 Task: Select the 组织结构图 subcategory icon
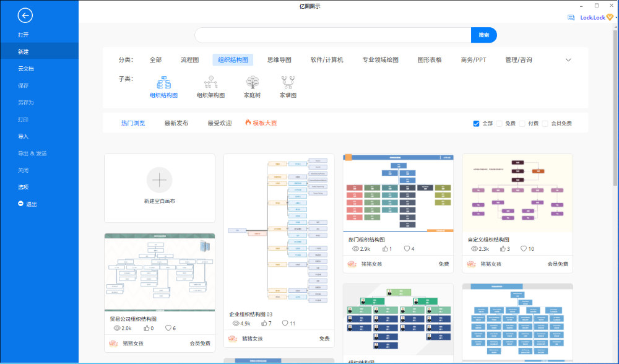(x=164, y=83)
